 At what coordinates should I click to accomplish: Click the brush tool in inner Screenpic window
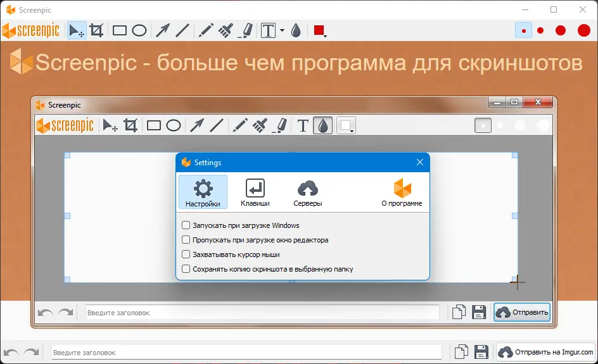click(260, 125)
